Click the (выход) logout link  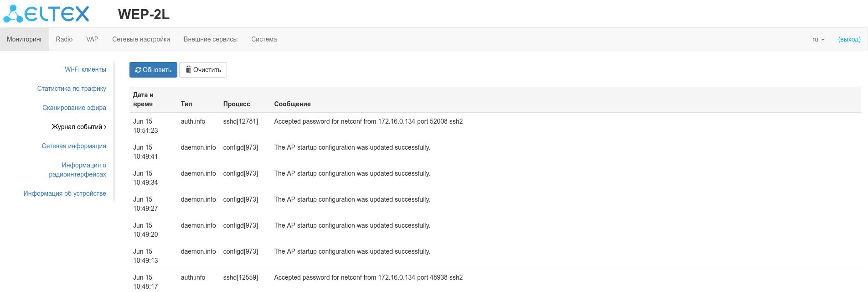pos(849,40)
